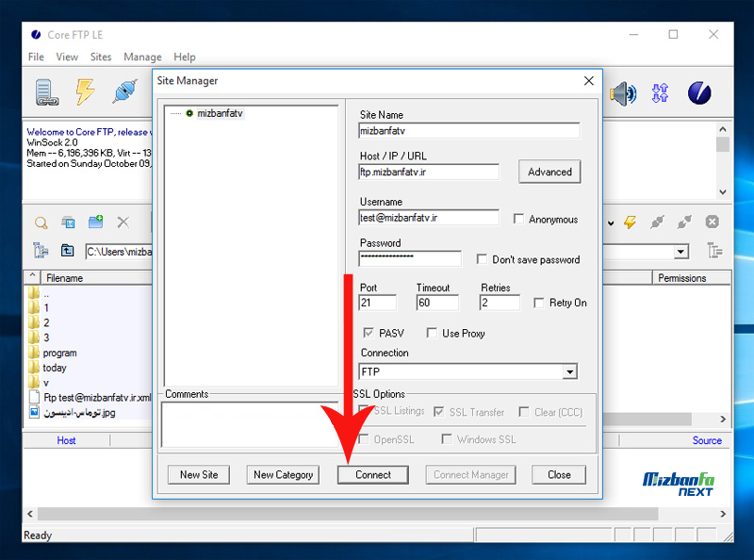Click the bottom horizontal scrollbar left arrow

click(30, 514)
